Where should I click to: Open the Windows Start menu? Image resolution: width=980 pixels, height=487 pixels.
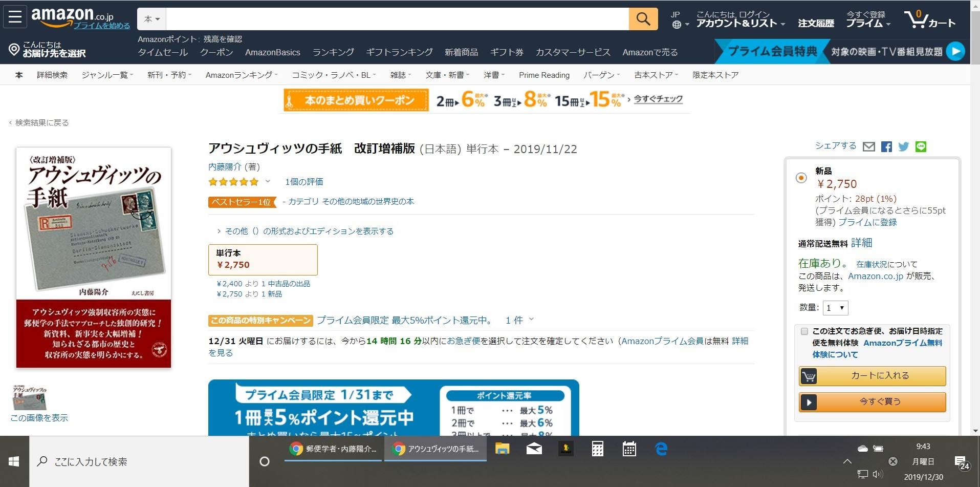coord(14,461)
